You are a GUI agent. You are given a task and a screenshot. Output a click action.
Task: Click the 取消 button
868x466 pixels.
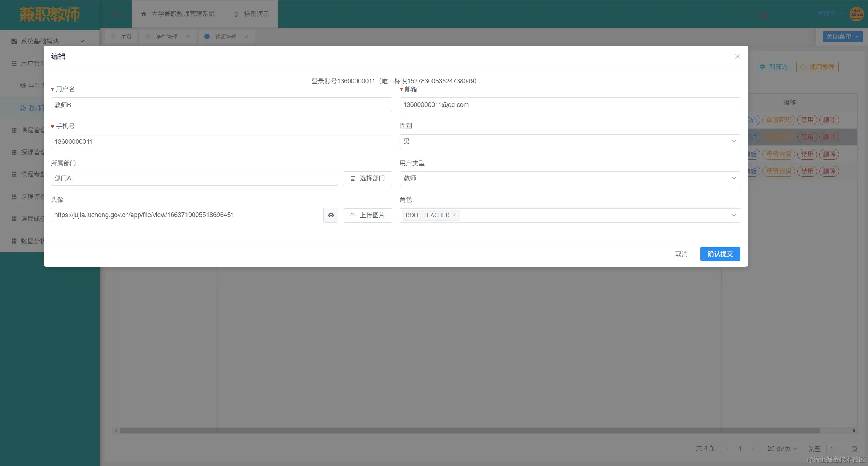coord(681,254)
